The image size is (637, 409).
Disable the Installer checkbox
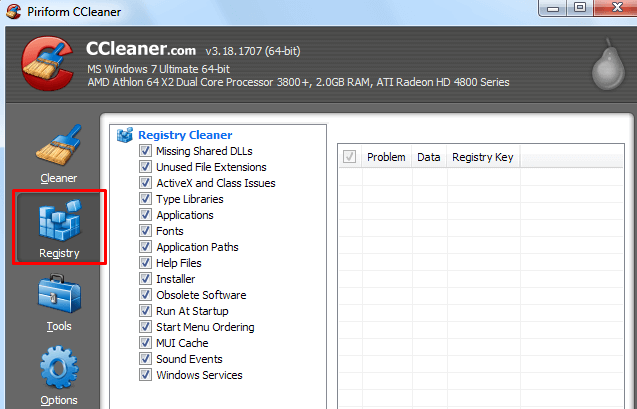[x=145, y=279]
